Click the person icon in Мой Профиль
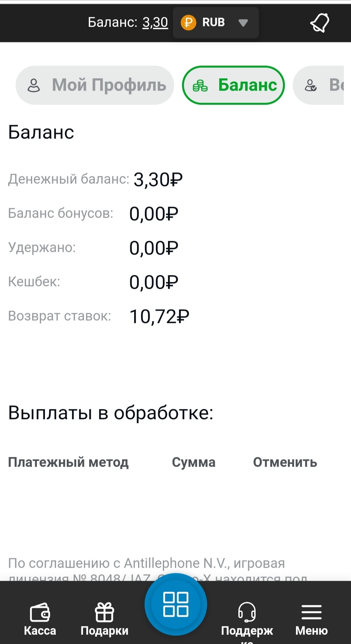Image resolution: width=351 pixels, height=644 pixels. coord(34,85)
